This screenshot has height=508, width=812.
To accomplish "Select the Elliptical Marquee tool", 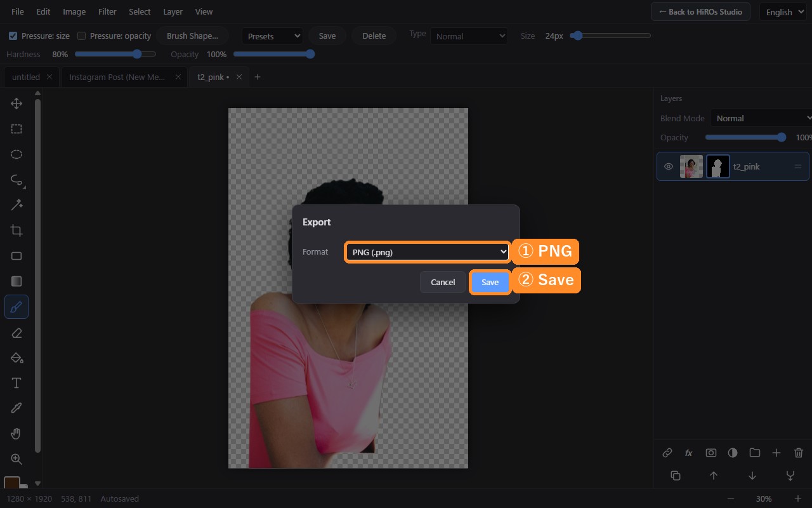I will 16,154.
